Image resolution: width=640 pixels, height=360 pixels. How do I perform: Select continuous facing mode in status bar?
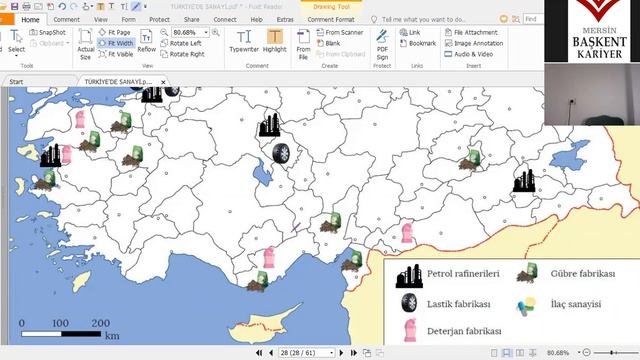point(533,353)
